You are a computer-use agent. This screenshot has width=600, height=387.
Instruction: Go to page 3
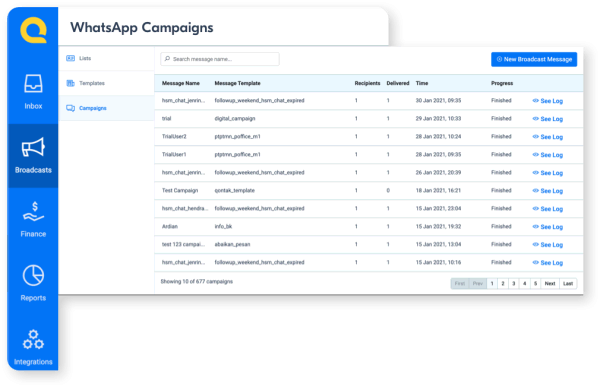514,284
